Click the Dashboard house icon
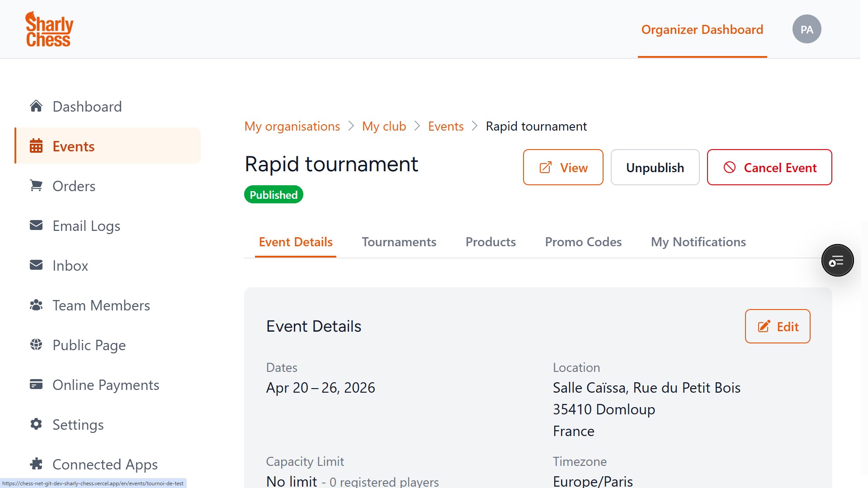This screenshot has width=868, height=488. [36, 106]
